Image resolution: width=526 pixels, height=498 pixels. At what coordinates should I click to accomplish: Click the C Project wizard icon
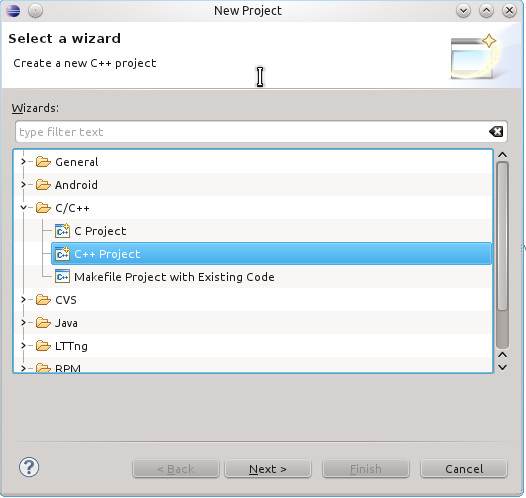pyautogui.click(x=62, y=231)
